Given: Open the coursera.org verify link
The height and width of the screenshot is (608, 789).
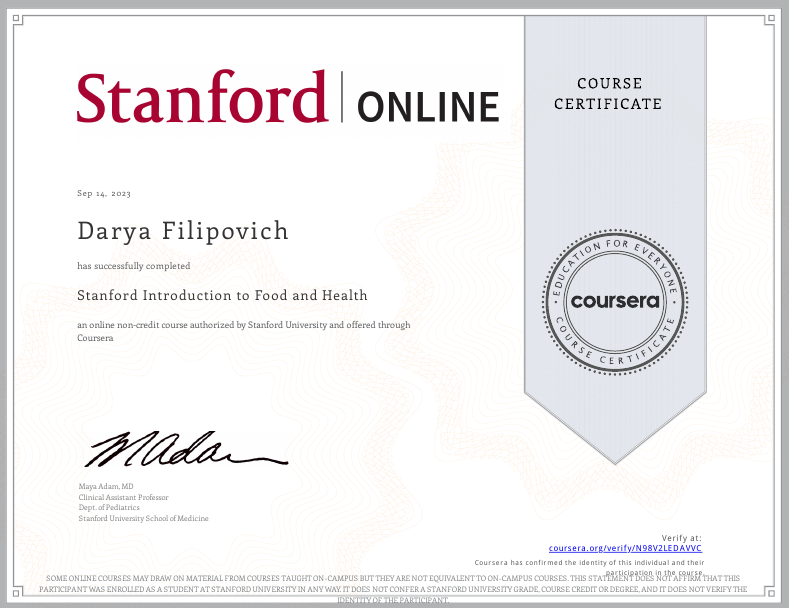Looking at the screenshot, I should click(x=626, y=549).
